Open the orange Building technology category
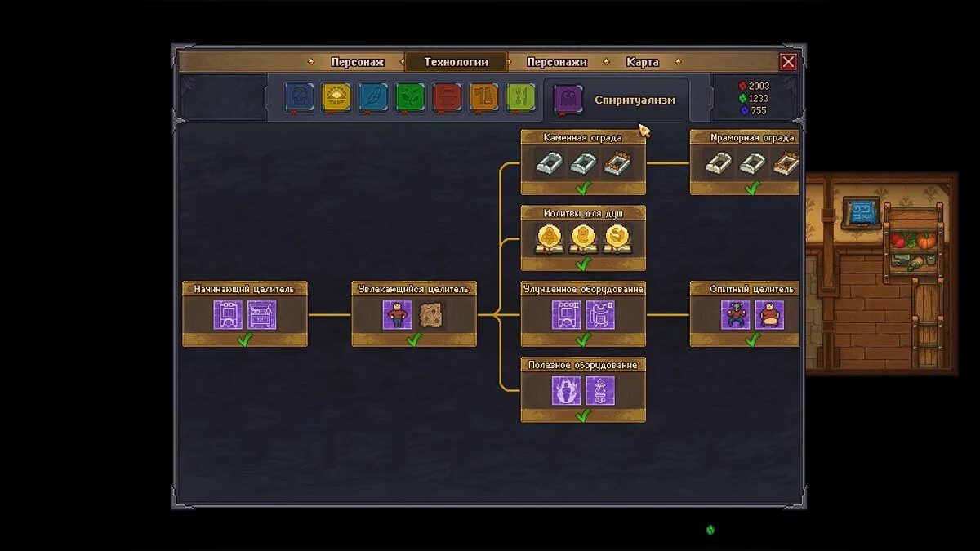The height and width of the screenshot is (551, 980). tap(483, 97)
